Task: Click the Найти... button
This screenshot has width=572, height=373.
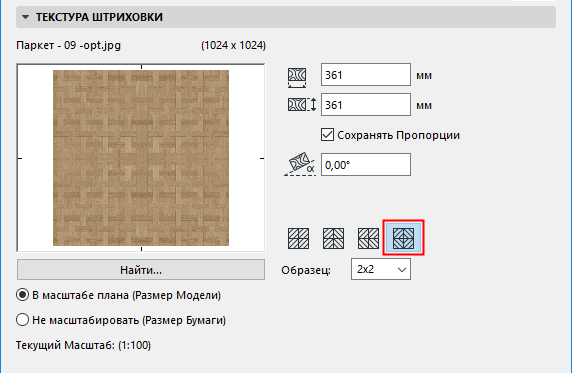Action: (141, 270)
